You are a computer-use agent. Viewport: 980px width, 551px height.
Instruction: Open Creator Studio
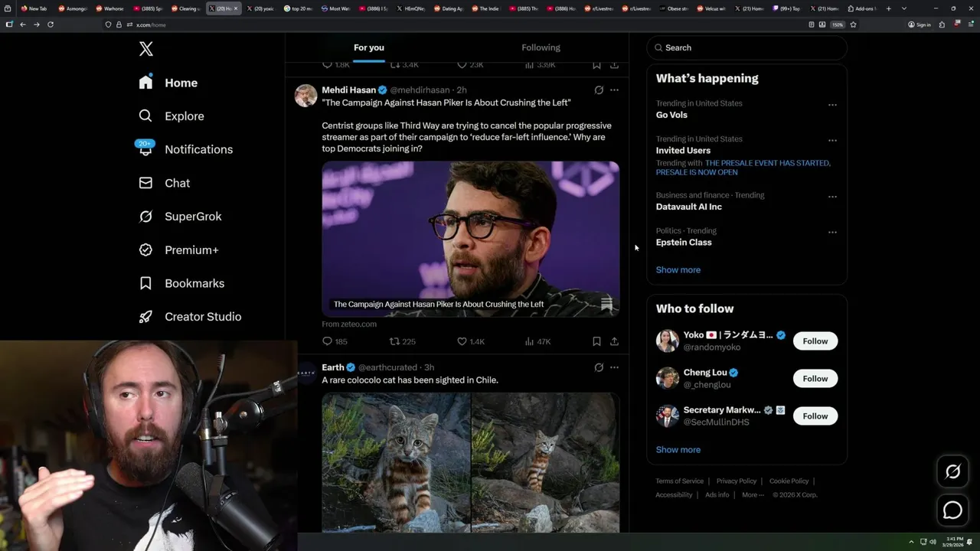(190, 317)
